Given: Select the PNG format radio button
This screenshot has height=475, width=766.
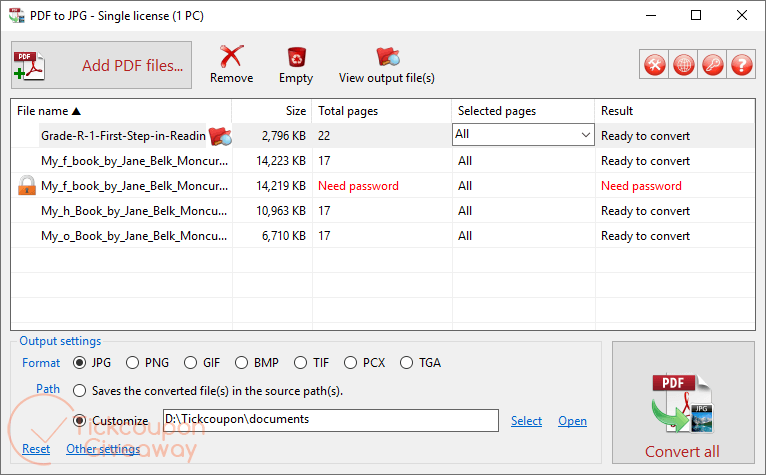Looking at the screenshot, I should 132,363.
